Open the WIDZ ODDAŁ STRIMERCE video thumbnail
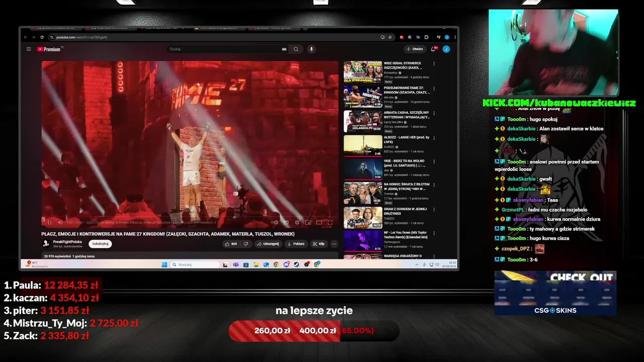The image size is (644, 362). tap(363, 72)
